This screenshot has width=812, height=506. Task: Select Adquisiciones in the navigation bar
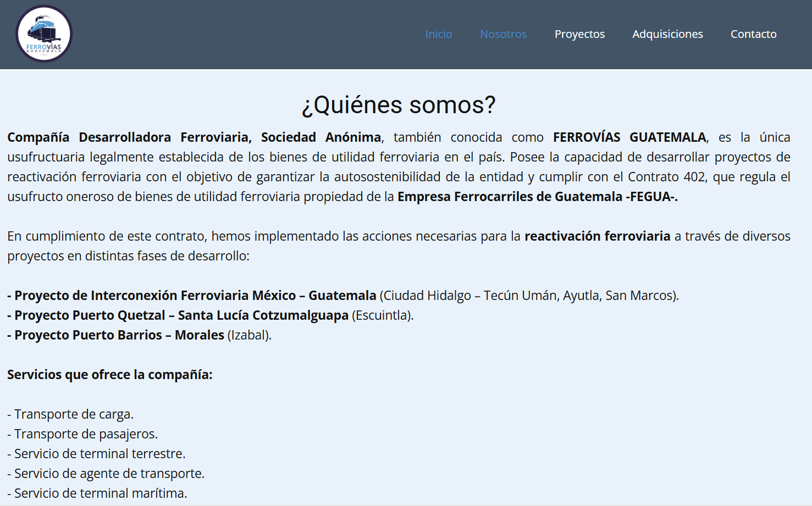tap(667, 34)
